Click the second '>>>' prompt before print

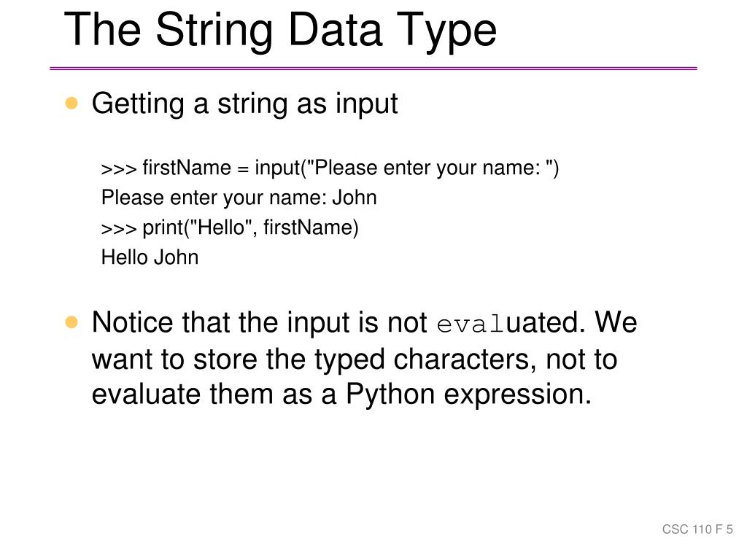coord(119,229)
